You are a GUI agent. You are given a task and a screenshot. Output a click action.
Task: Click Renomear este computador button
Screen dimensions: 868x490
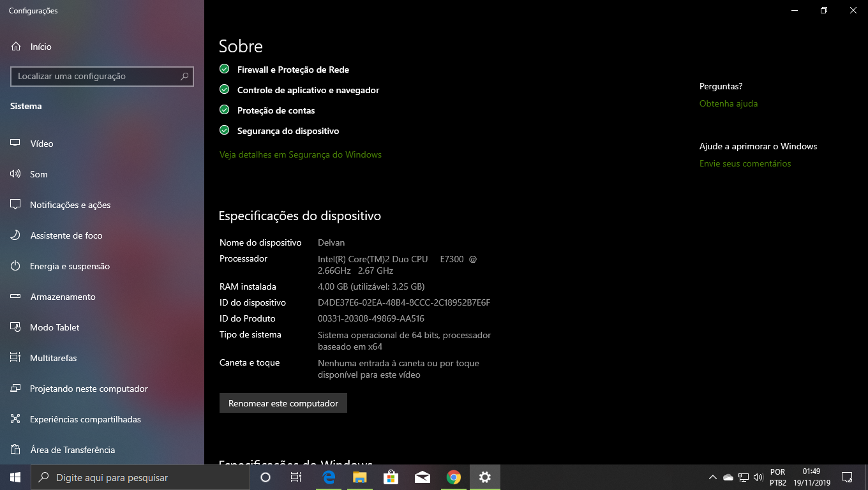pos(283,403)
